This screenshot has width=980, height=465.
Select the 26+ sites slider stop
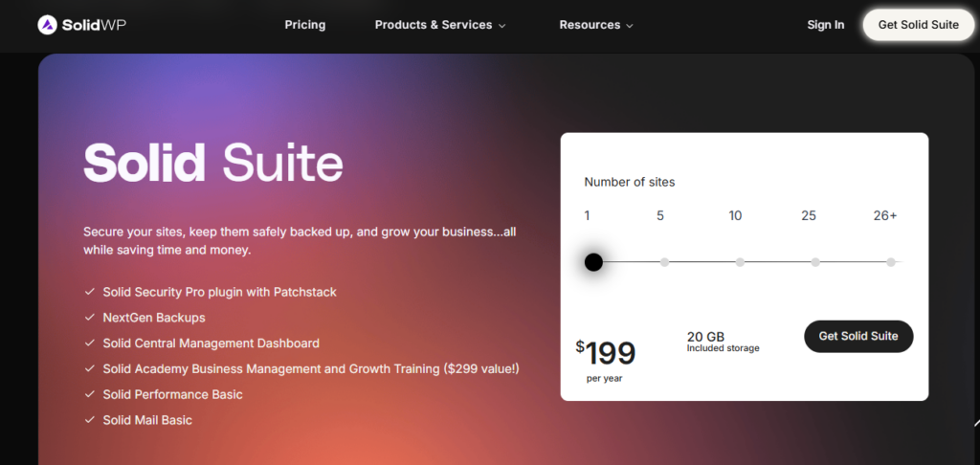pos(890,262)
